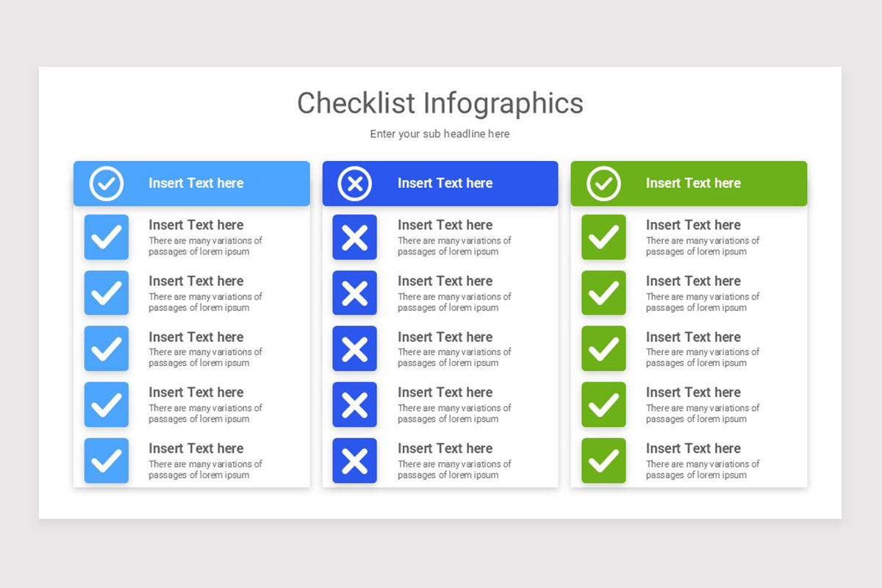Click the circled X icon in dark-blue header
Screen dimensions: 882x588
point(355,183)
